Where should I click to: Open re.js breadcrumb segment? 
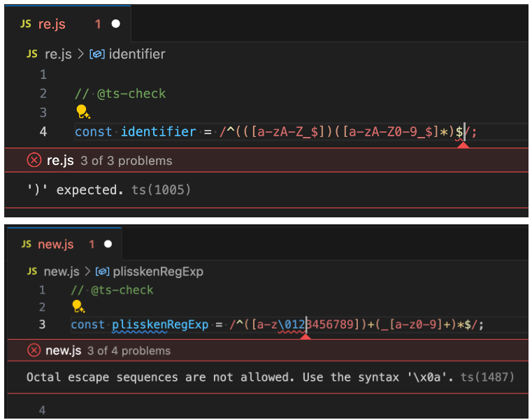pyautogui.click(x=58, y=54)
